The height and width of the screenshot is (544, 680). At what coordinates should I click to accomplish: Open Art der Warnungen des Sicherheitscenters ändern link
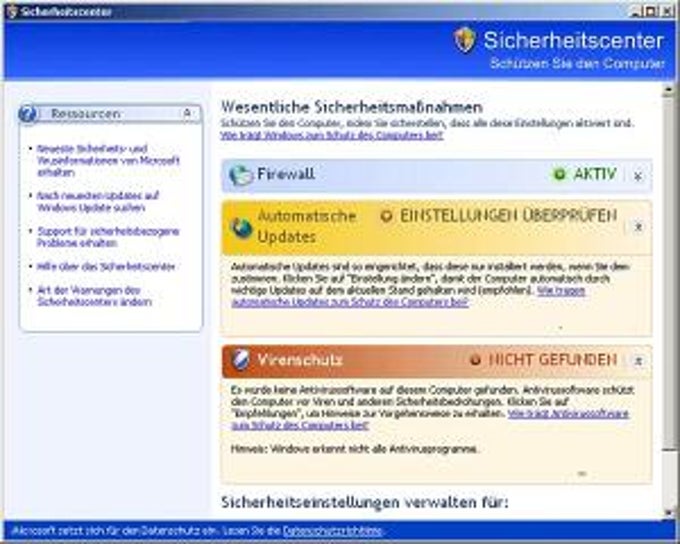94,296
